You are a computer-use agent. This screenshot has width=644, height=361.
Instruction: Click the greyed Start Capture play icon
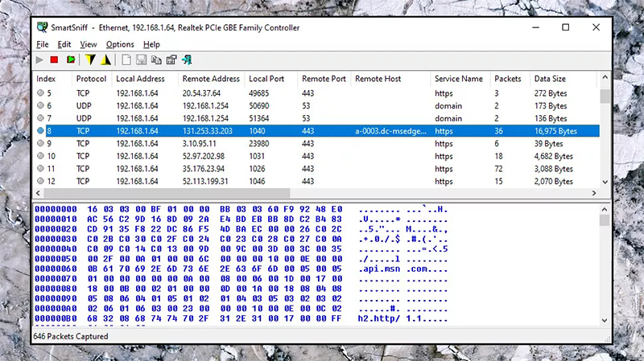(39, 59)
